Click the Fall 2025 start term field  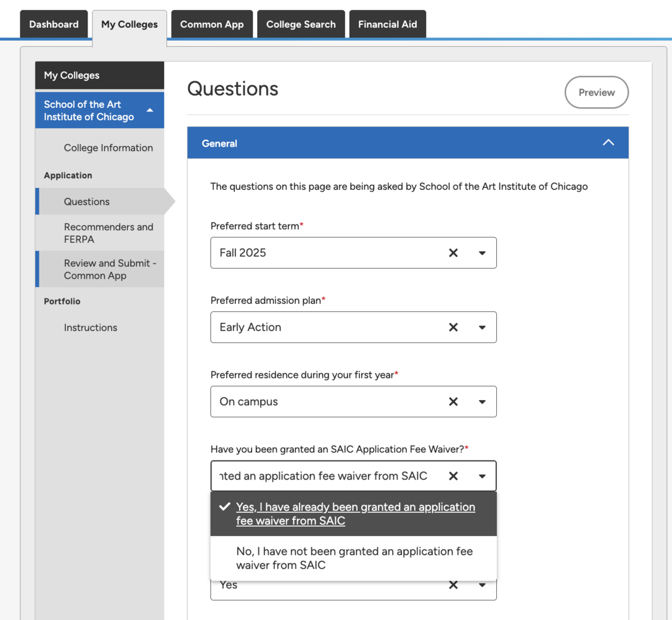tap(354, 253)
